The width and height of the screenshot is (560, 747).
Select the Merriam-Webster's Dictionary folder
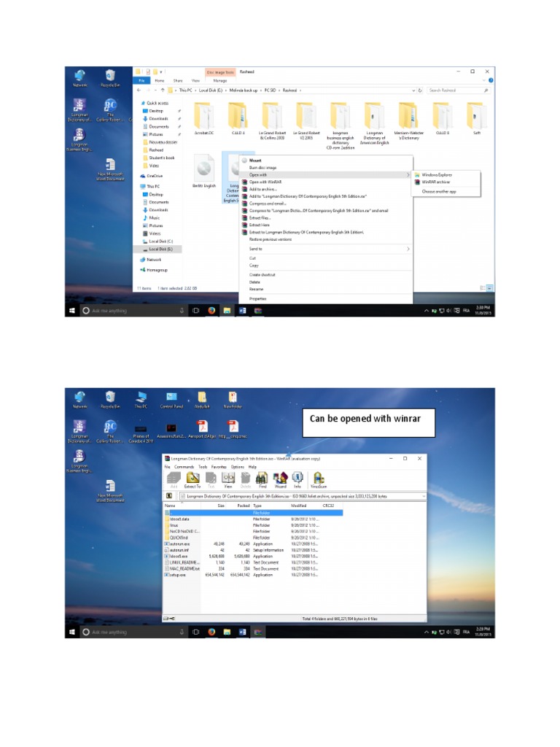point(408,122)
